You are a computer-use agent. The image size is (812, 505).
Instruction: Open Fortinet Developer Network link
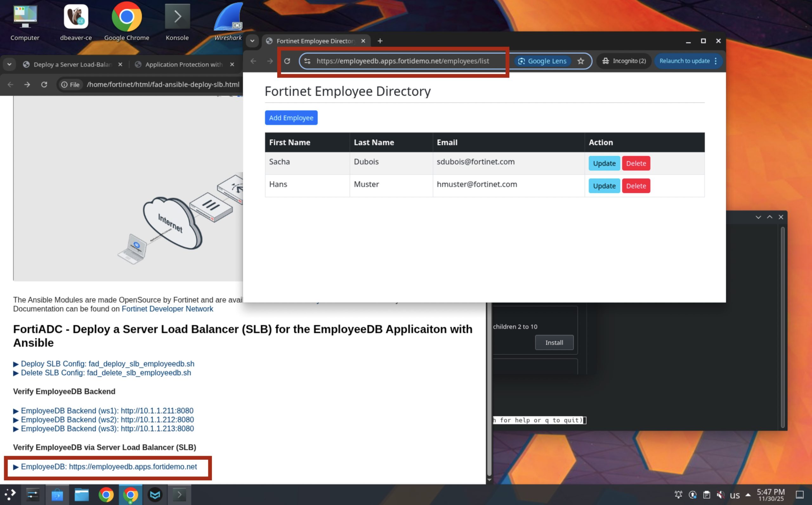point(167,309)
